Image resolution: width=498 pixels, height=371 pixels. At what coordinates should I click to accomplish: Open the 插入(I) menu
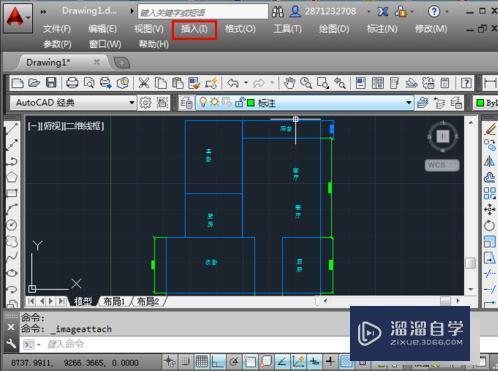(x=194, y=29)
